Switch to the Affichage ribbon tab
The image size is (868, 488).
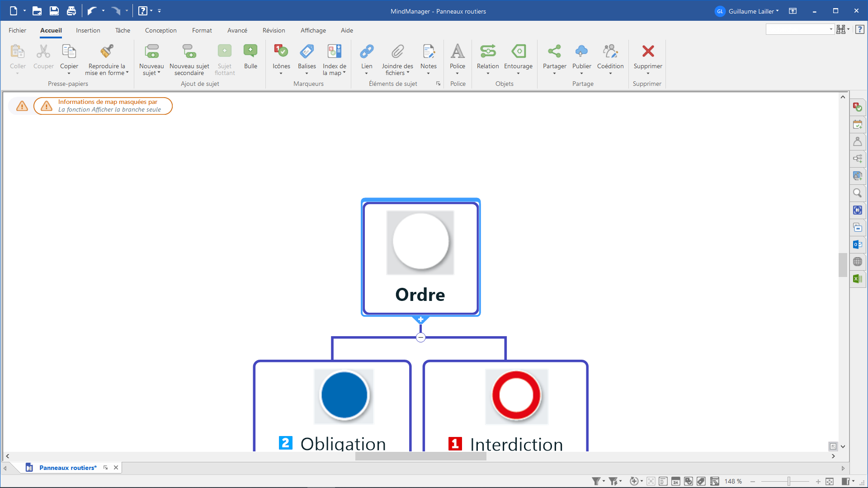click(313, 30)
